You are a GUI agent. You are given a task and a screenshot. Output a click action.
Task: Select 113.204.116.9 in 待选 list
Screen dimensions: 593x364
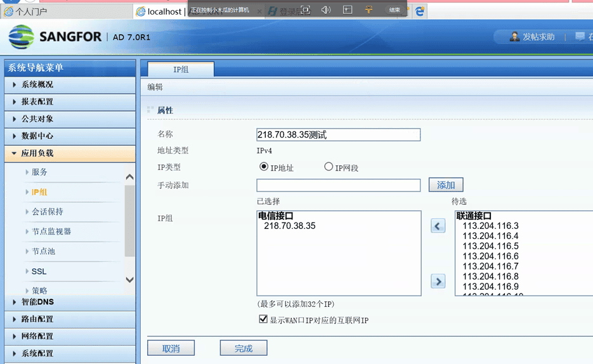click(490, 287)
